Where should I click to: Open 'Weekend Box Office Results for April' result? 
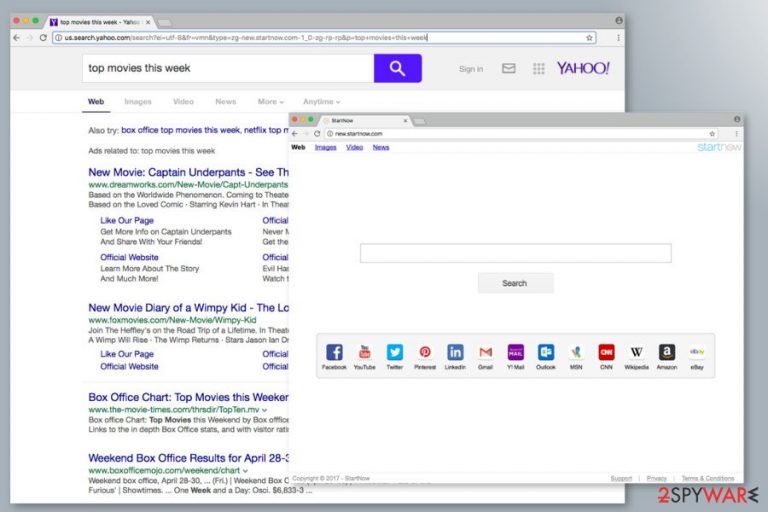(189, 458)
